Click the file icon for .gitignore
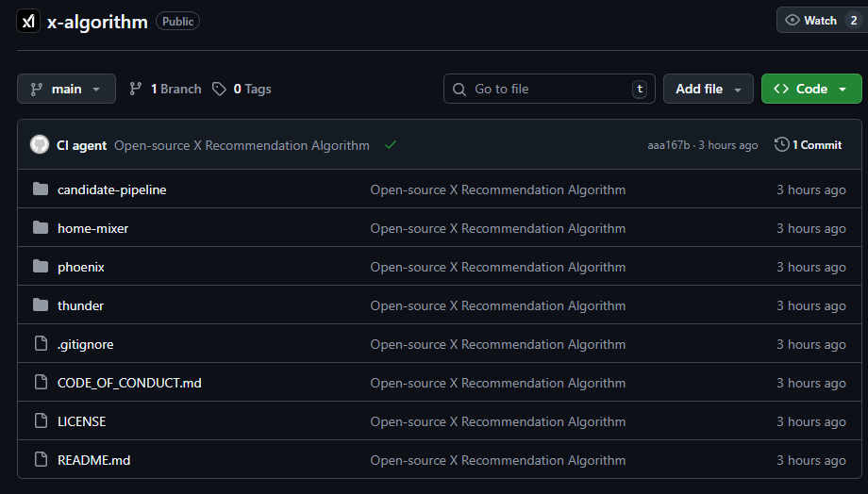868x494 pixels. pyautogui.click(x=41, y=343)
